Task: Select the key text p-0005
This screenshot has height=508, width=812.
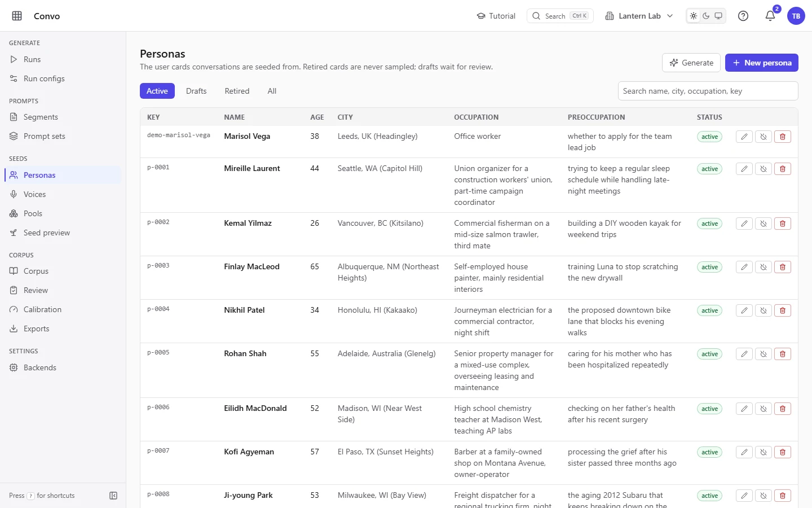Action: [x=158, y=352]
